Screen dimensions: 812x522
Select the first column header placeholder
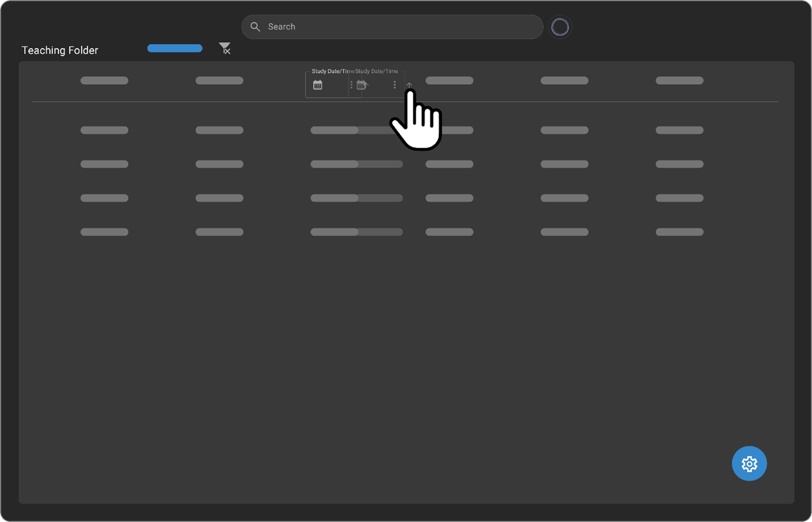click(104, 81)
